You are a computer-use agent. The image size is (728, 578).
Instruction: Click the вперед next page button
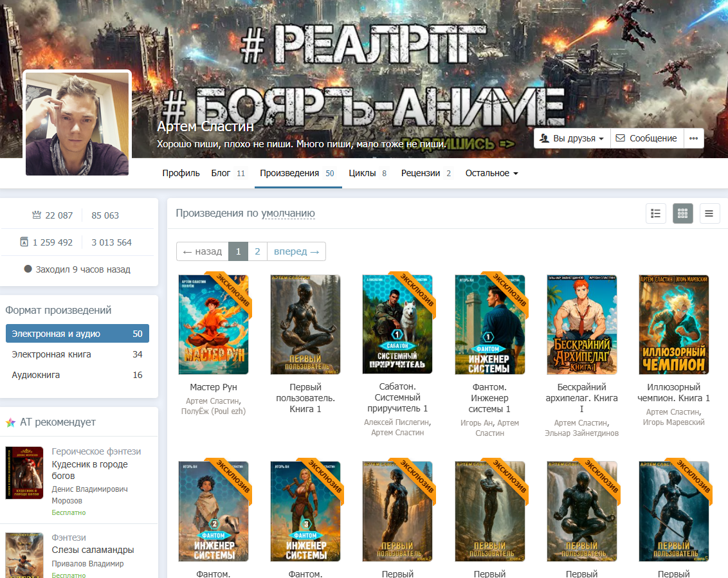click(296, 251)
